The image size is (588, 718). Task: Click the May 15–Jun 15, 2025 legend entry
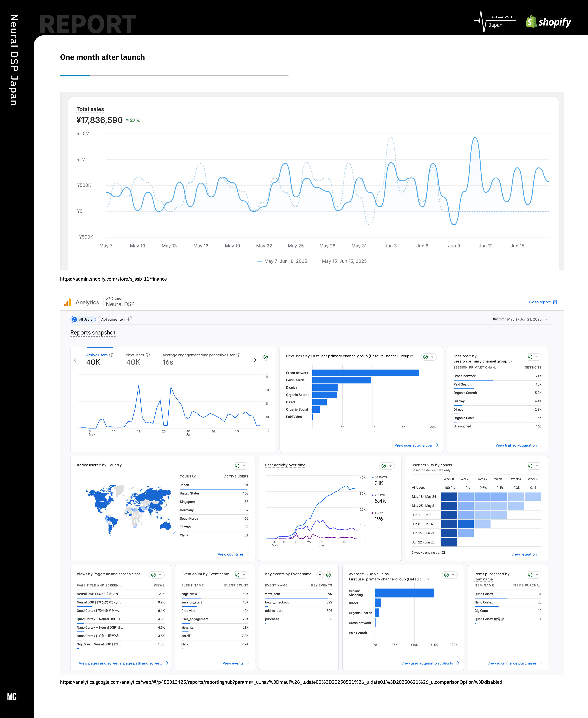point(340,261)
